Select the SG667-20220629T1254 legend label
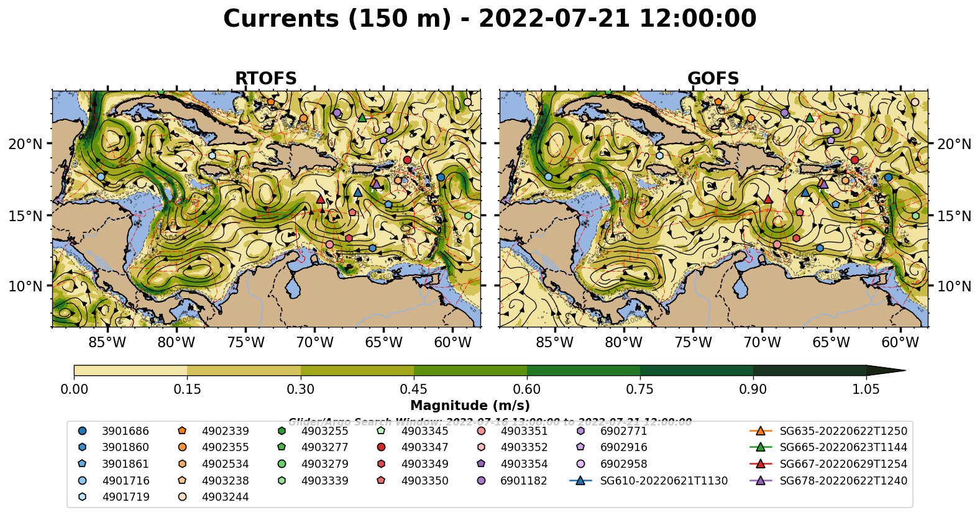The height and width of the screenshot is (515, 980). 843,463
